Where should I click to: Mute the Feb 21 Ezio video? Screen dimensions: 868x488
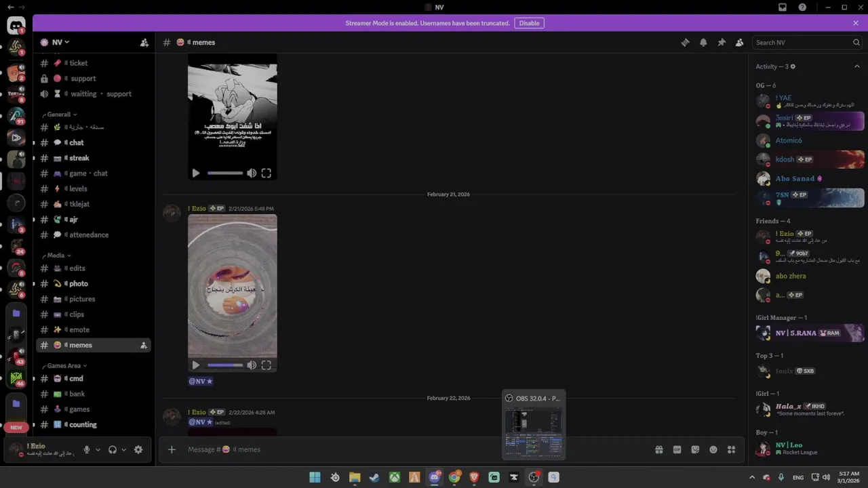252,365
